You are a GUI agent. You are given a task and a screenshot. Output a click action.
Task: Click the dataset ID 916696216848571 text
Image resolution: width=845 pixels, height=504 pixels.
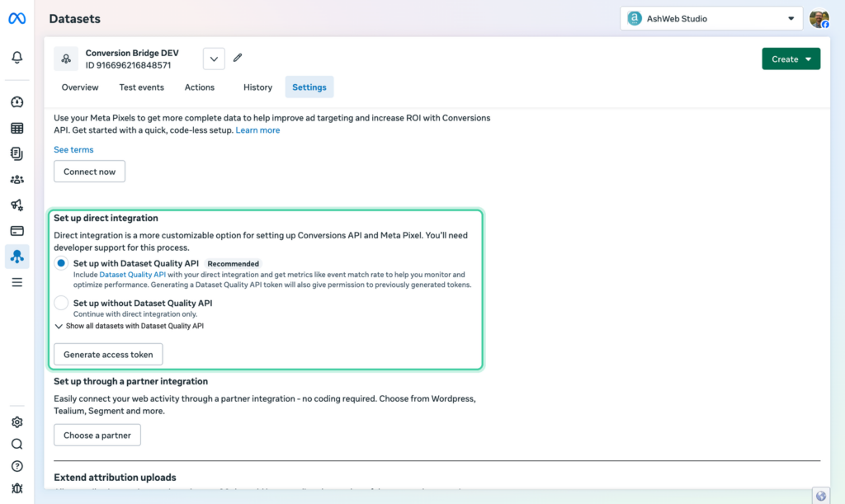click(128, 65)
